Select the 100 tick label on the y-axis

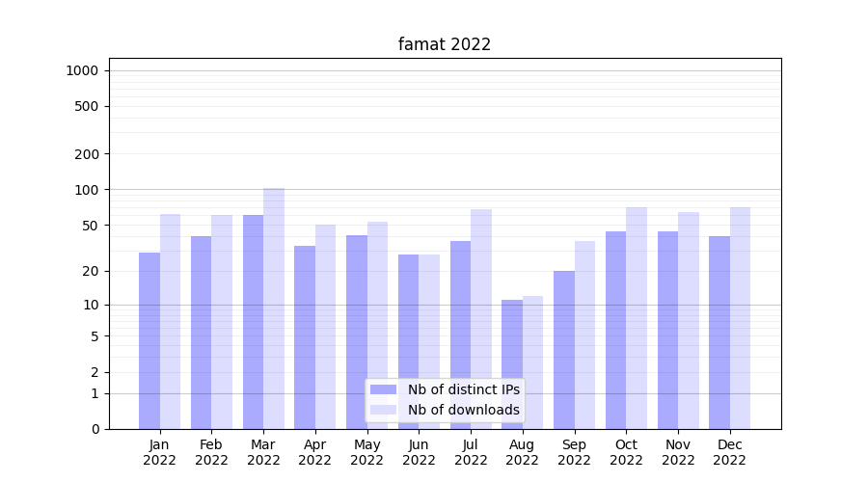(88, 190)
